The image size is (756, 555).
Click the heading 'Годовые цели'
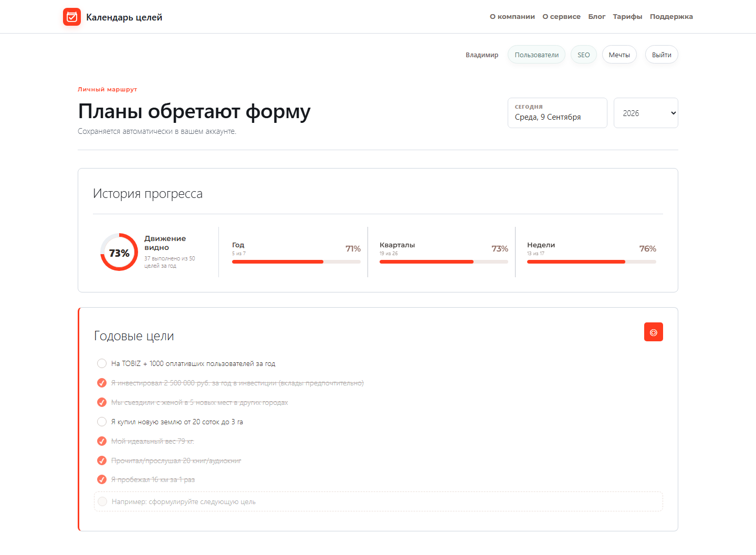(x=134, y=336)
